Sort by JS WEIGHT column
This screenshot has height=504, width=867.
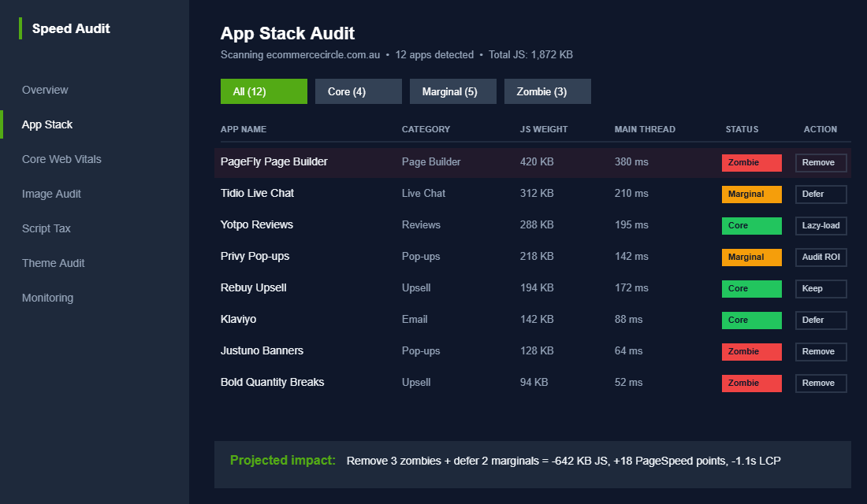(544, 129)
